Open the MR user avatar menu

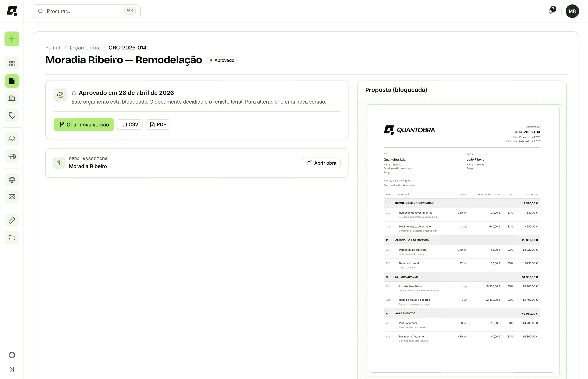572,11
